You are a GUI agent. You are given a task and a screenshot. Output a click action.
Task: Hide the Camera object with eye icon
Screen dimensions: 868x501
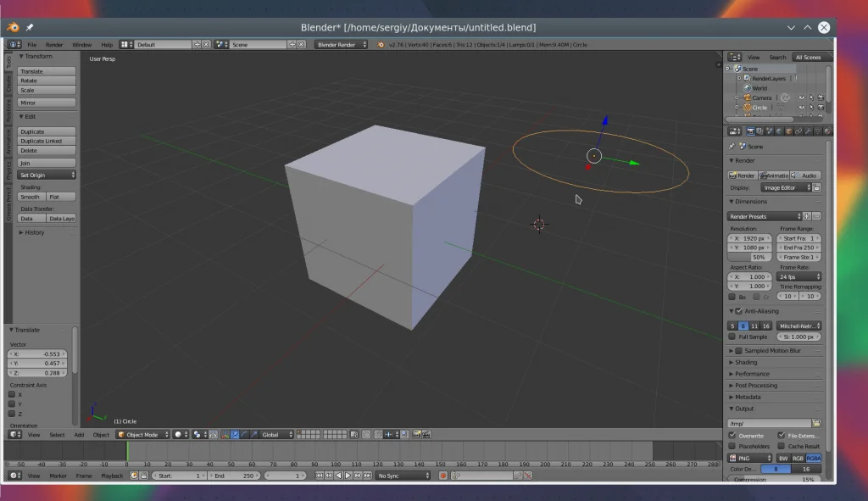pos(802,97)
